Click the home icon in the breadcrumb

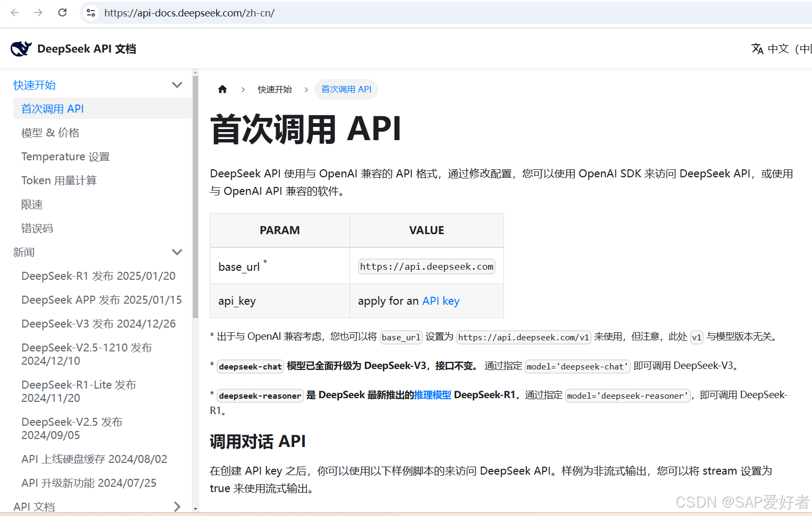pyautogui.click(x=222, y=89)
